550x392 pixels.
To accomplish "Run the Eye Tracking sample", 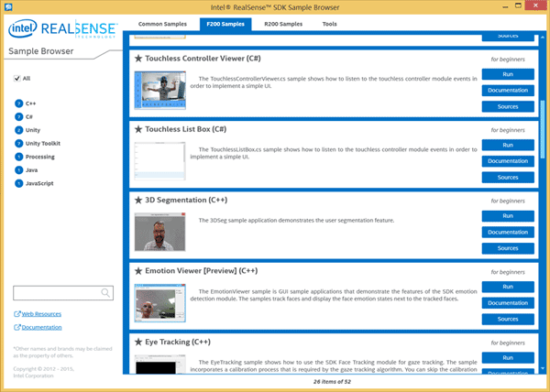I will (x=508, y=358).
